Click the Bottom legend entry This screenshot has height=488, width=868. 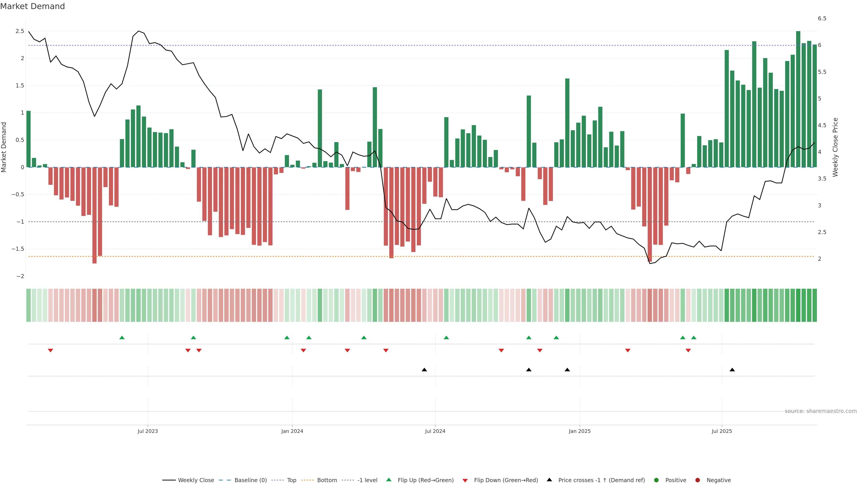tap(326, 480)
